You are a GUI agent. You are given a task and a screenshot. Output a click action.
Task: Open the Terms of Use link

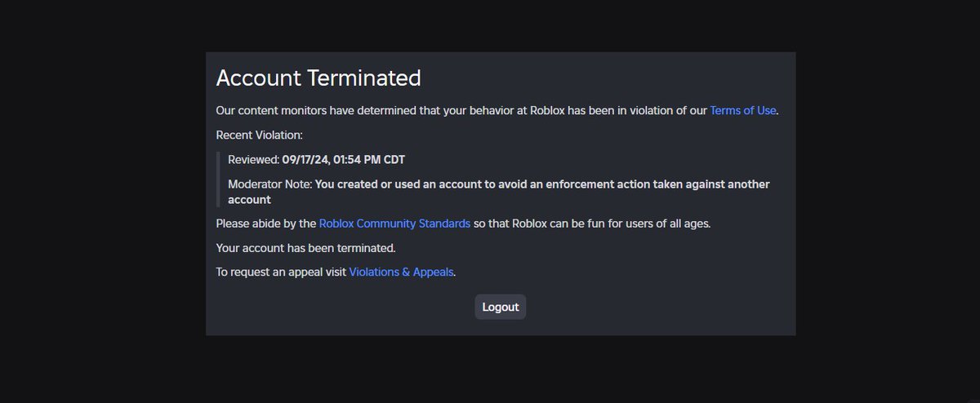(x=743, y=110)
